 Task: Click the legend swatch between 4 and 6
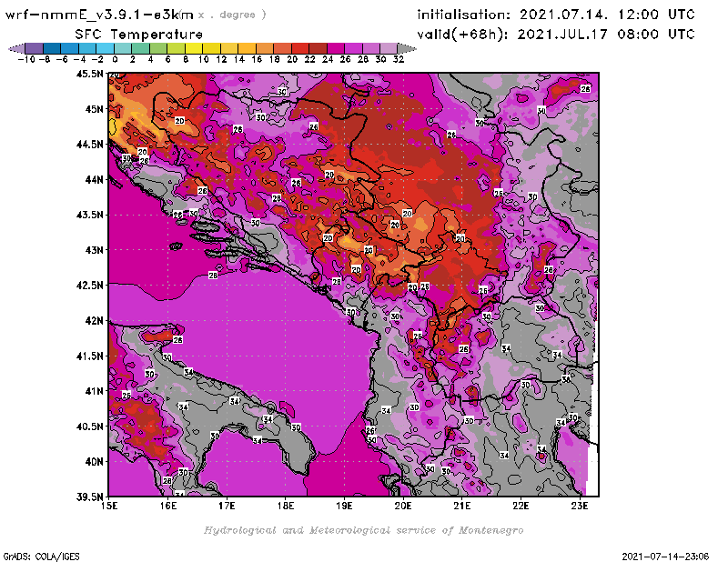coord(158,48)
